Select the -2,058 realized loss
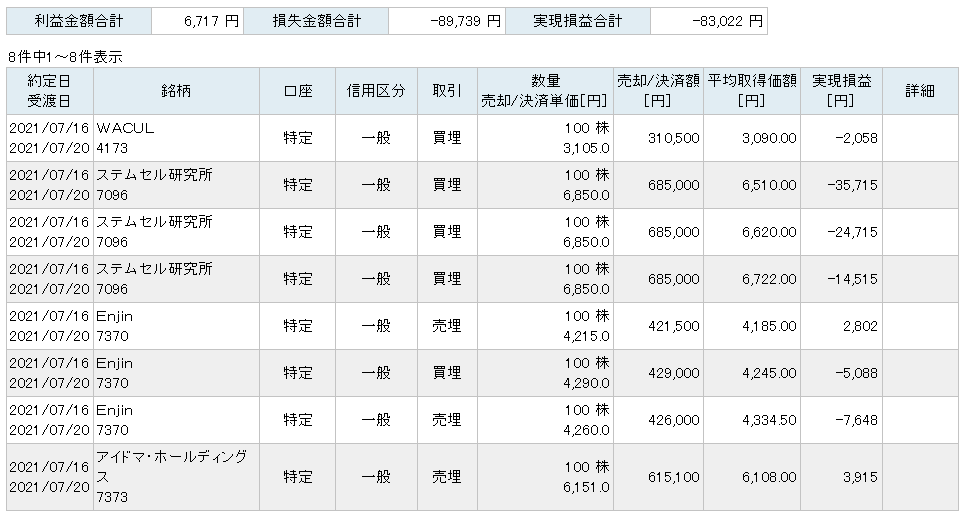The height and width of the screenshot is (513, 962). [x=856, y=138]
